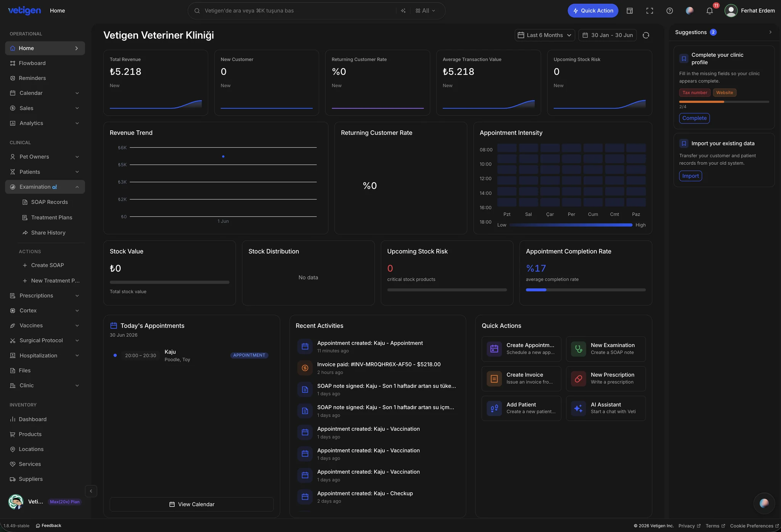Enter fullscreen mode via top bar icon
Screen dimensions: 781x532
point(650,11)
